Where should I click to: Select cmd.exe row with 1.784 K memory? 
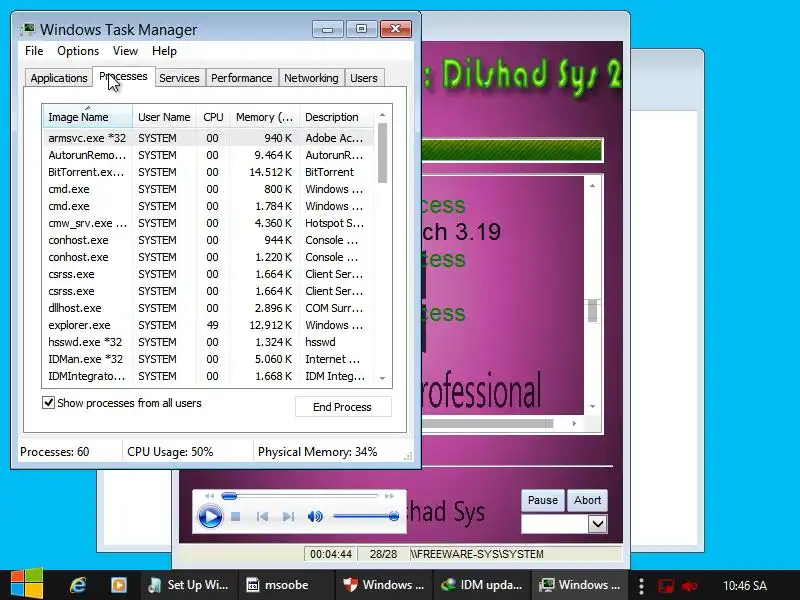pyautogui.click(x=208, y=206)
